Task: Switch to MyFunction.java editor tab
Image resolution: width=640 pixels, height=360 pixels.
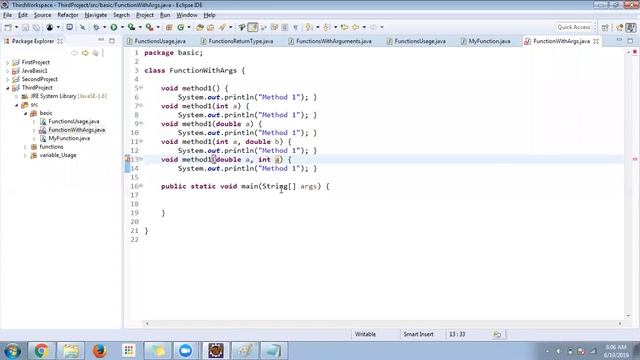Action: click(x=489, y=41)
